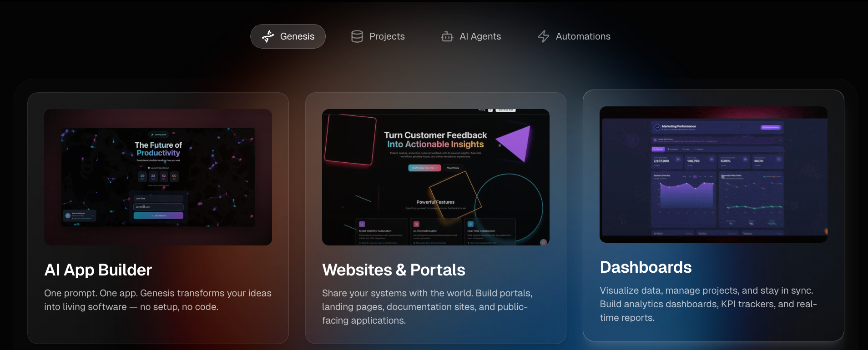Screen dimensions: 868x350
Task: Open the Dashboards preview thumbnail
Action: 713,175
